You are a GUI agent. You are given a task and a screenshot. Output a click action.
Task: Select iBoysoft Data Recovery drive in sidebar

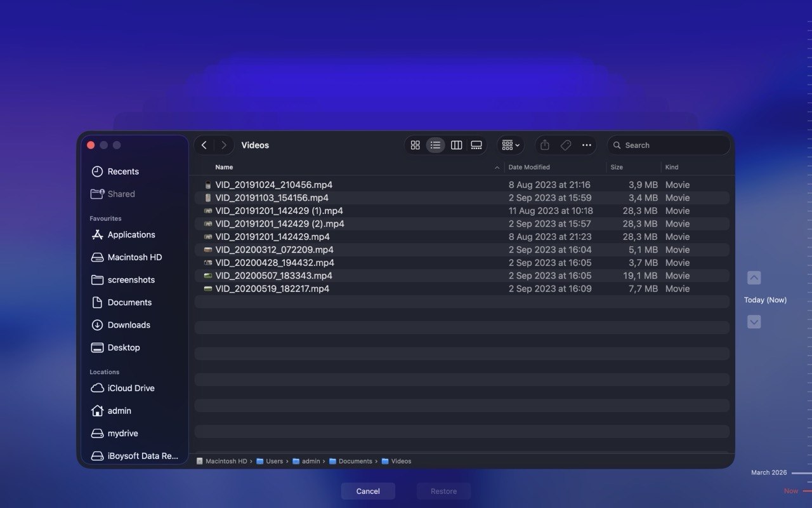point(134,456)
